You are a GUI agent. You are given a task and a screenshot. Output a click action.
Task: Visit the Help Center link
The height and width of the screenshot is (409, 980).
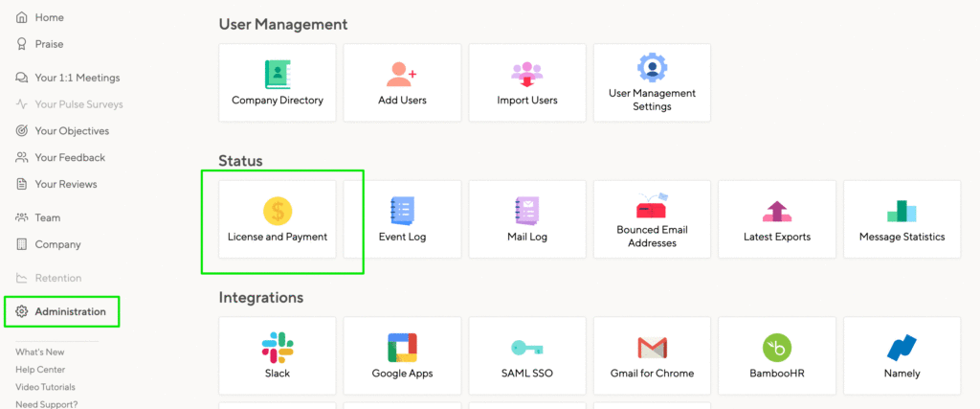click(40, 370)
